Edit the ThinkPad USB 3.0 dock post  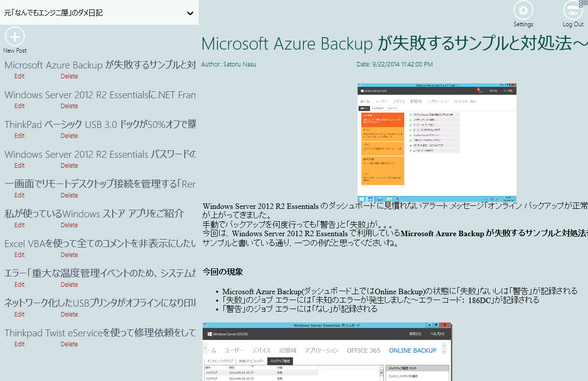[x=19, y=135]
